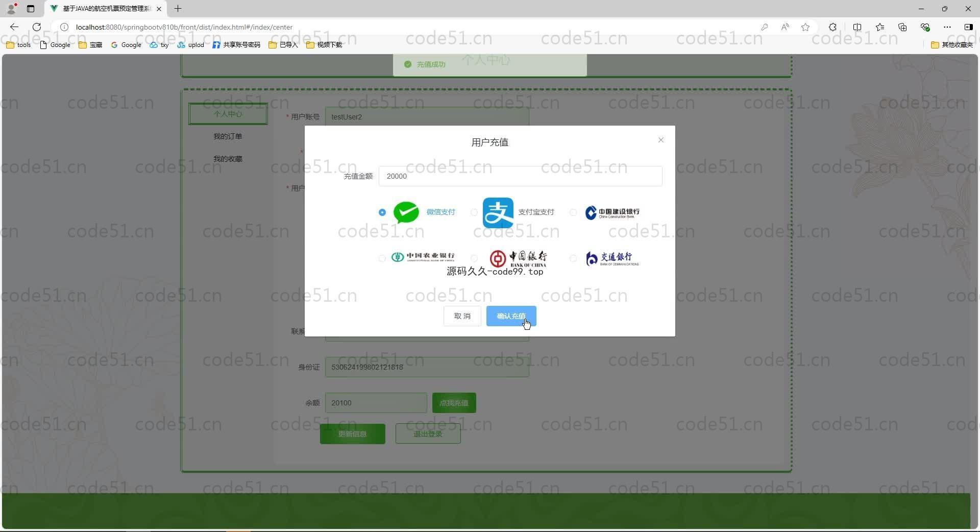Close the 用户充值 dialog with X

[661, 140]
